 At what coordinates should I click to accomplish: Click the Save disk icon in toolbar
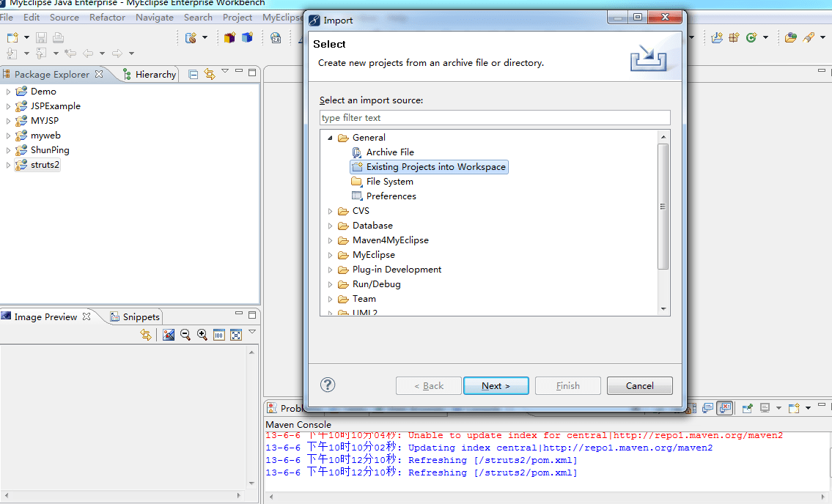(41, 37)
